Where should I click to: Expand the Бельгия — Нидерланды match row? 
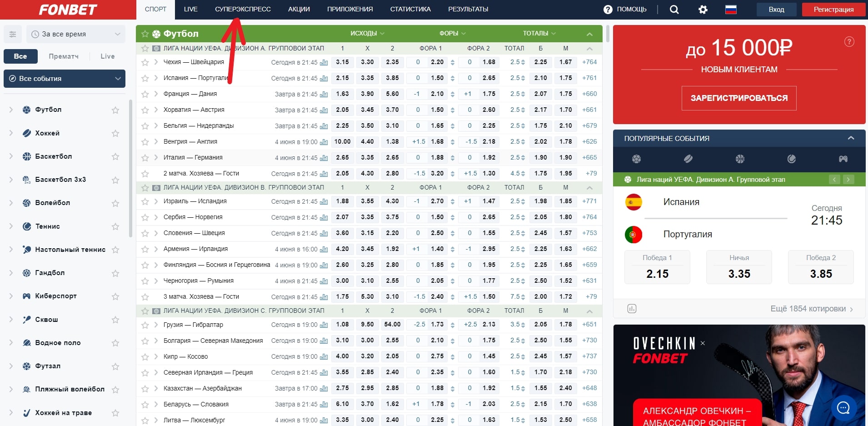pos(156,126)
